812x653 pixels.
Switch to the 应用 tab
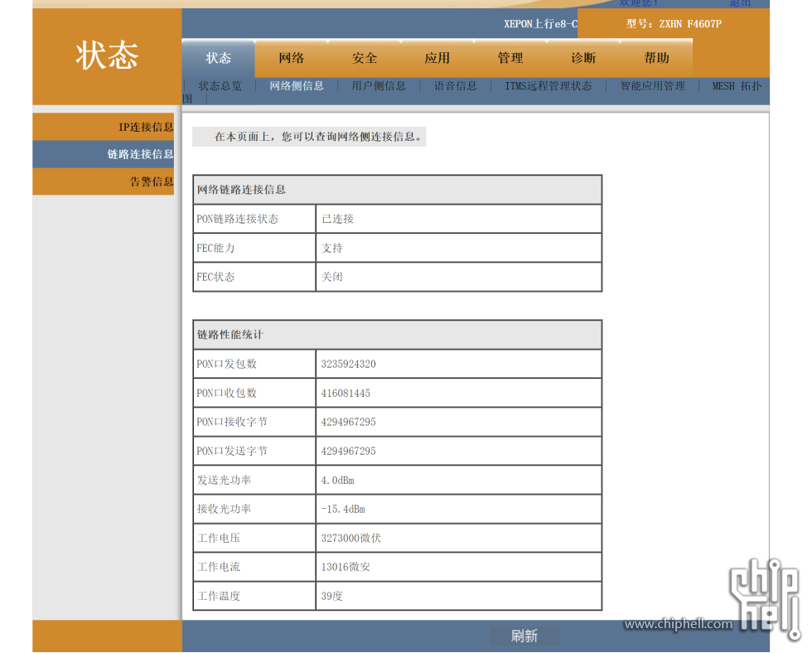pyautogui.click(x=437, y=58)
